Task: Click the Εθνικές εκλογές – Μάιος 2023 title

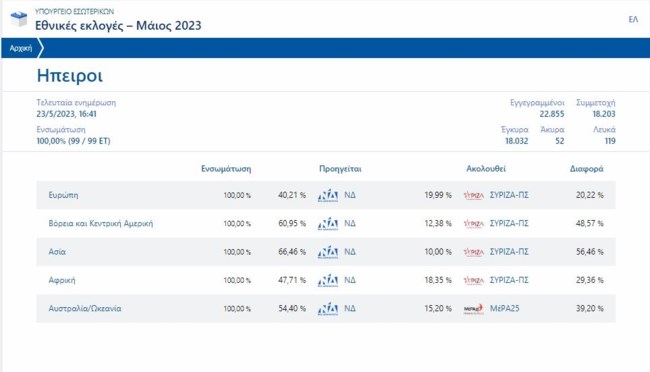Action: (x=118, y=26)
